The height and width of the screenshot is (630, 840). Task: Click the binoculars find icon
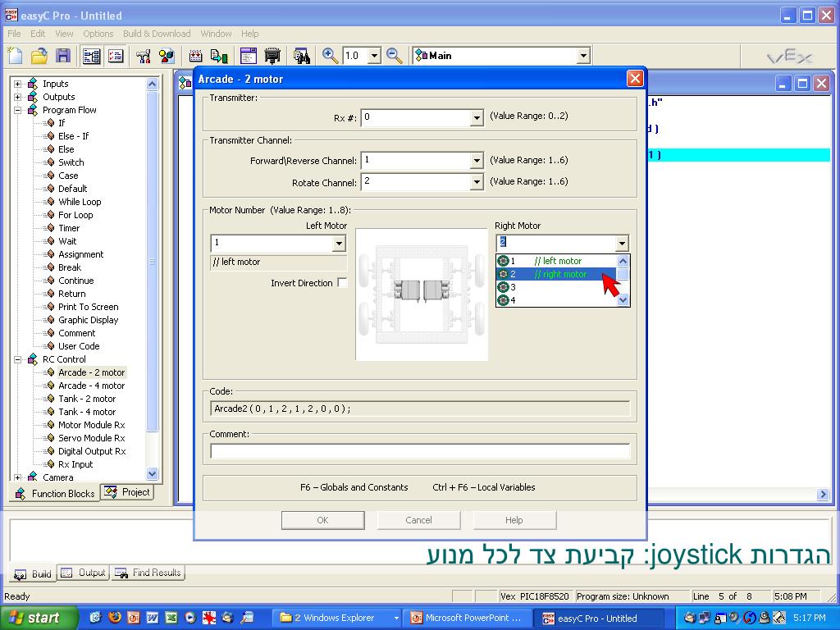click(x=302, y=56)
